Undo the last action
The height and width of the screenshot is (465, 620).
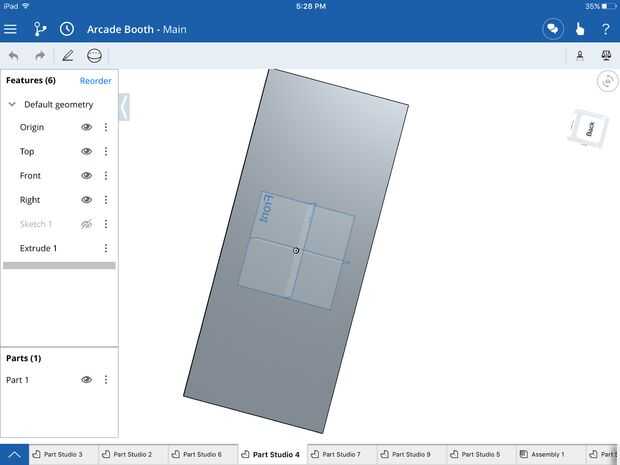tap(14, 56)
